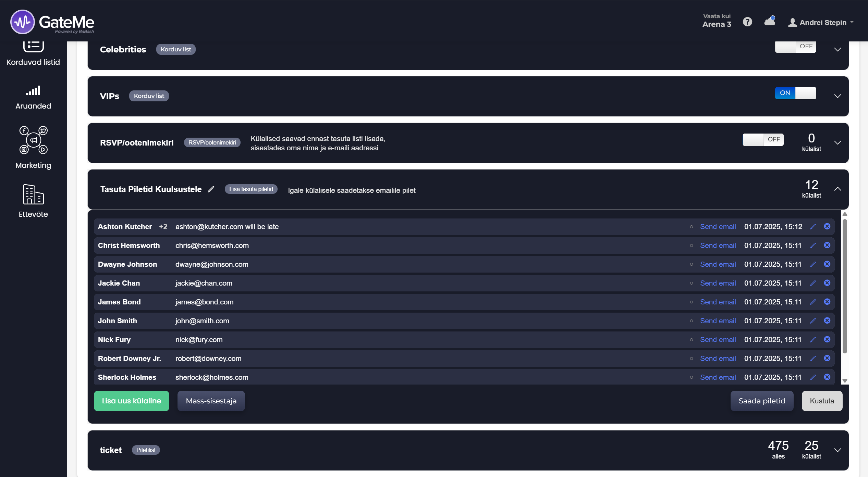
Task: Edit Jackie Chan guest entry
Action: click(x=813, y=283)
